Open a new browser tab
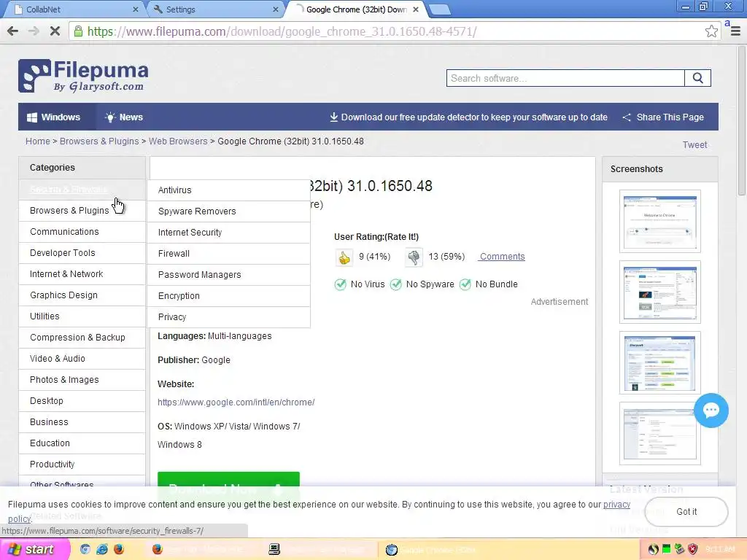The height and width of the screenshot is (560, 747). pyautogui.click(x=439, y=9)
